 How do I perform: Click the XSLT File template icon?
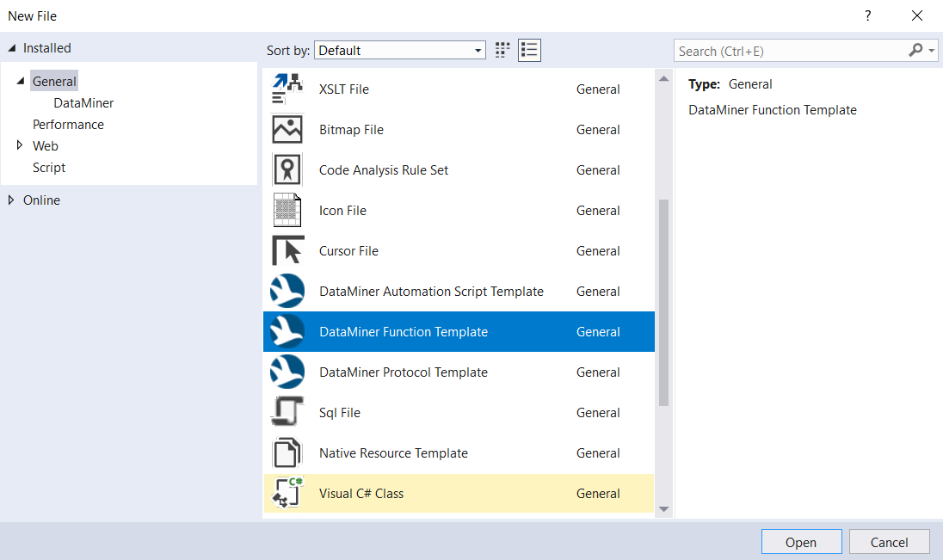287,89
